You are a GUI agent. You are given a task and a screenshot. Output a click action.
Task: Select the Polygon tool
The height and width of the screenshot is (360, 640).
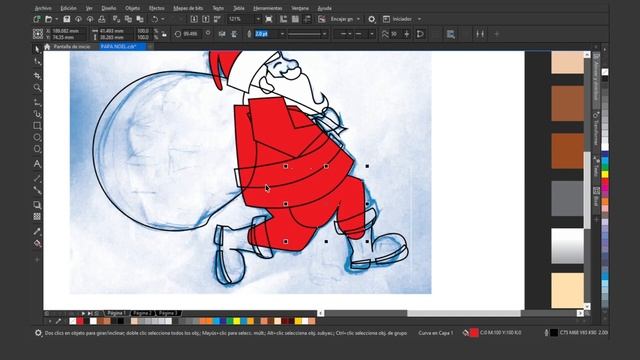click(x=37, y=149)
